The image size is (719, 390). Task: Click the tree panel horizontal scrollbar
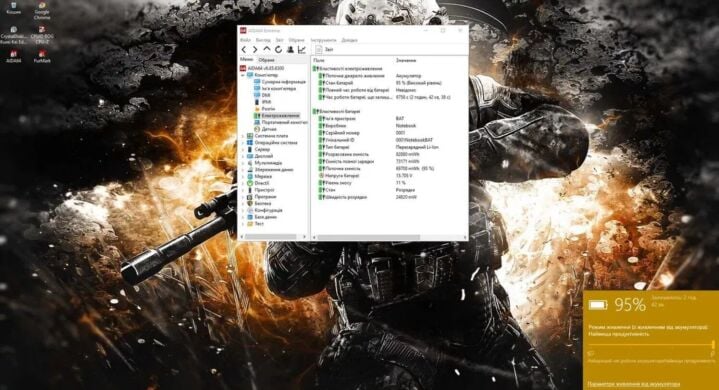[x=271, y=236]
